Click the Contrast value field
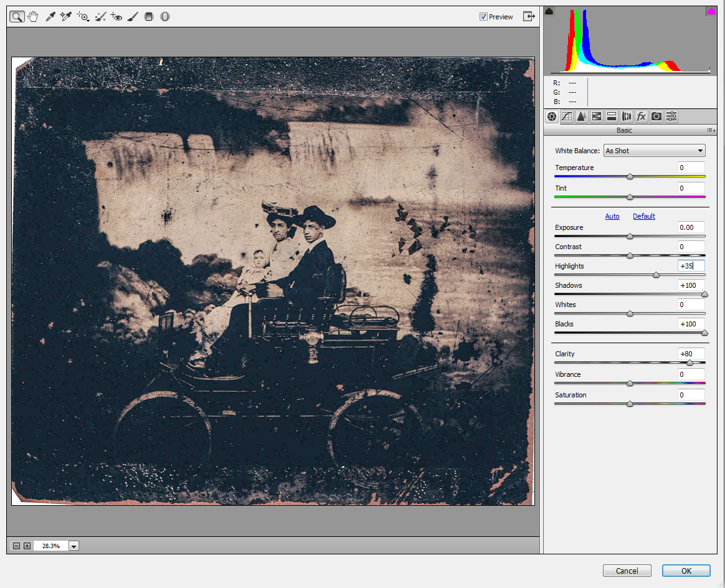This screenshot has width=725, height=588. 691,247
